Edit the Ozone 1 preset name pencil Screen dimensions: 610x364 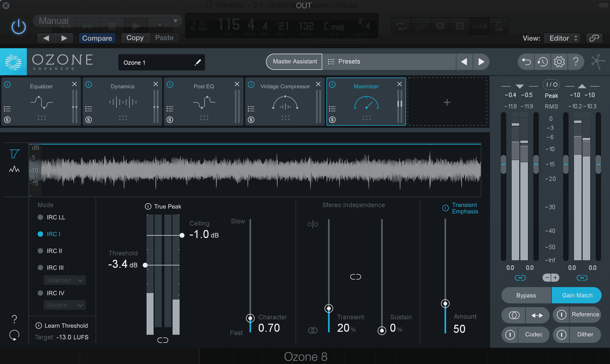click(x=198, y=63)
